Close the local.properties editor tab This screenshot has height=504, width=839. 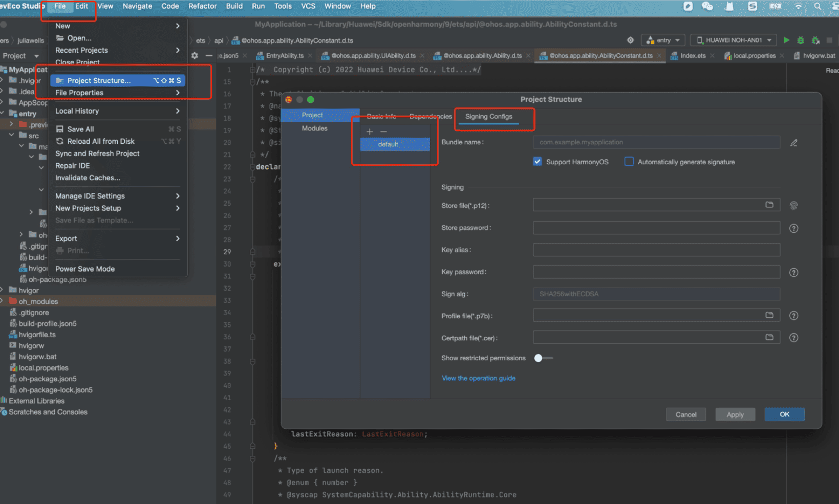pos(782,56)
